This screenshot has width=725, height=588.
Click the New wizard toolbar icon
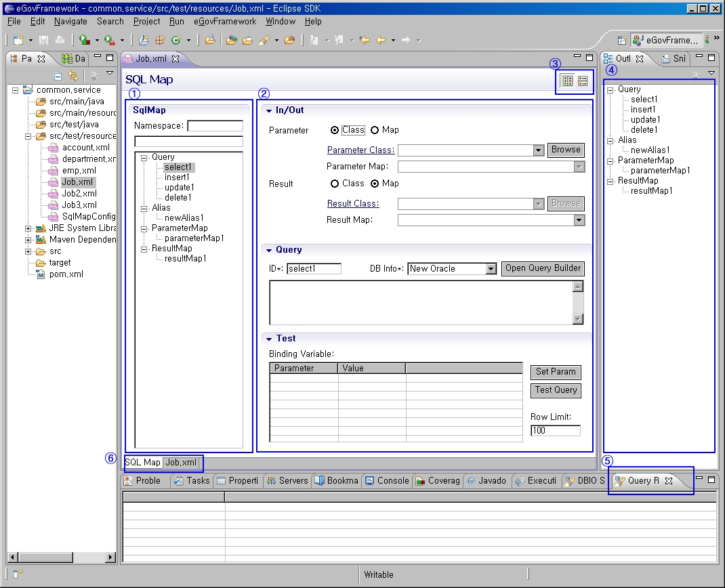pos(18,40)
